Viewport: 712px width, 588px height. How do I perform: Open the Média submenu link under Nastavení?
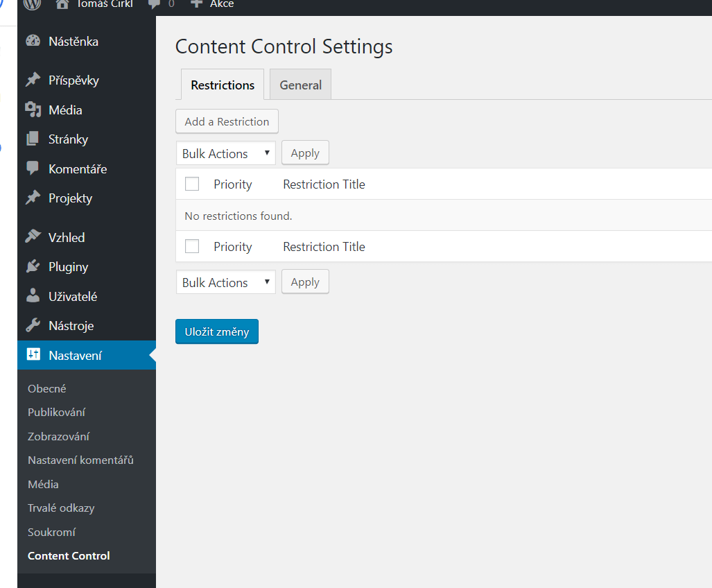pyautogui.click(x=43, y=484)
